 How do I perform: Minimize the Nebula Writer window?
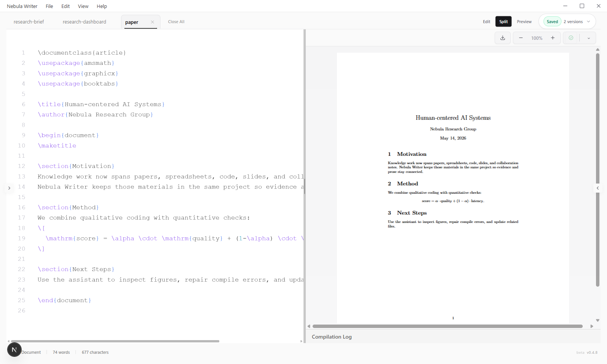[565, 6]
